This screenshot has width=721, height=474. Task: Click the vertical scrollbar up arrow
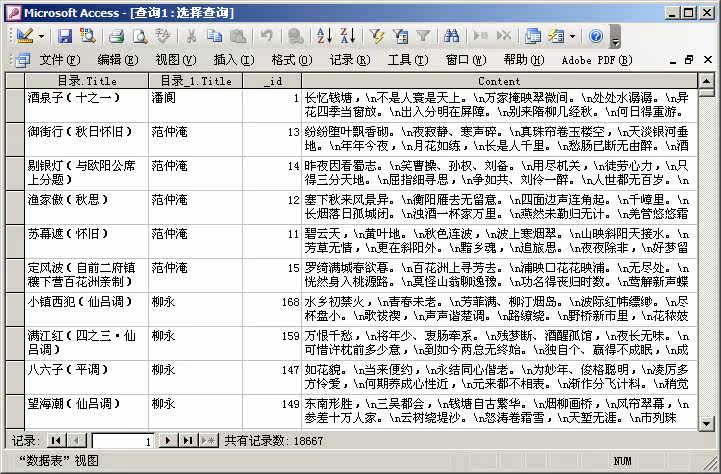706,81
